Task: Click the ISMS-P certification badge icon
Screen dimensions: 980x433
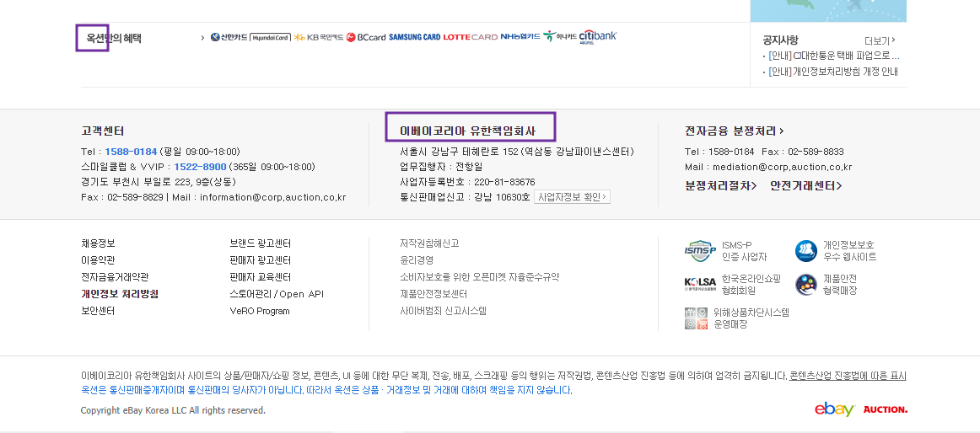Action: point(700,251)
